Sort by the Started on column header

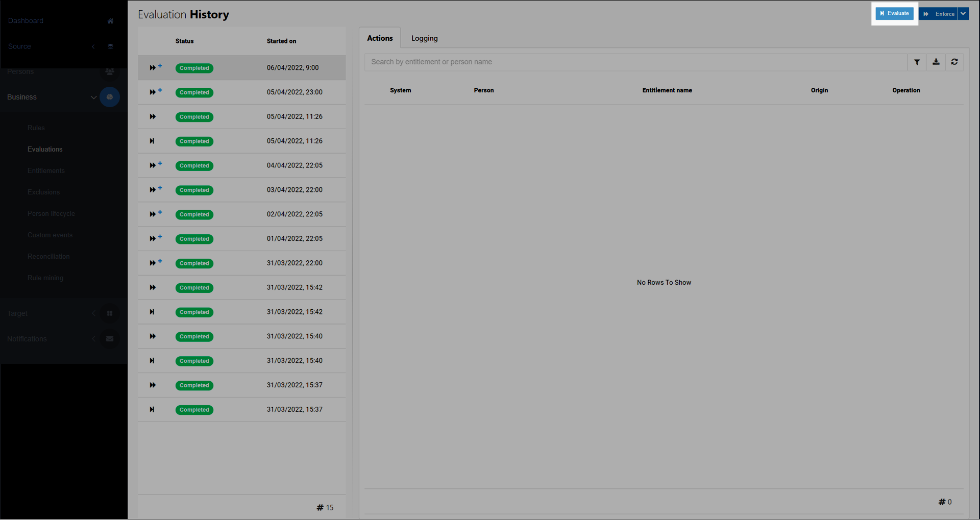[x=281, y=41]
